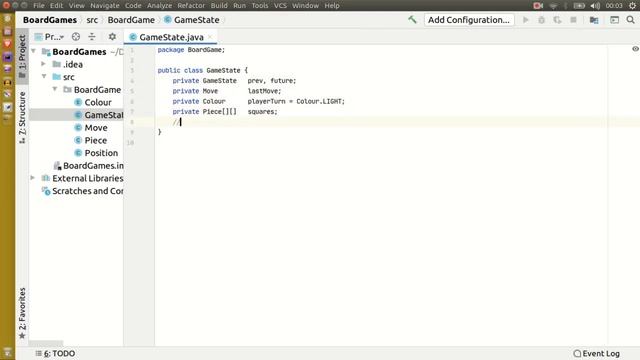Image resolution: width=640 pixels, height=360 pixels.
Task: Open the Refactor menu
Action: pos(191,6)
